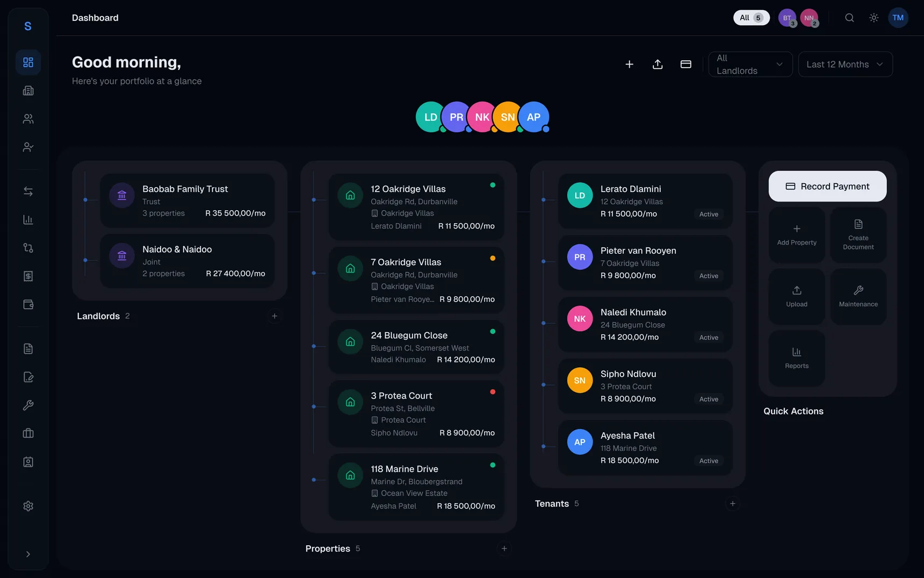Open the 12 Oakridge Villas property card
This screenshot has width=924, height=578.
pyautogui.click(x=416, y=207)
